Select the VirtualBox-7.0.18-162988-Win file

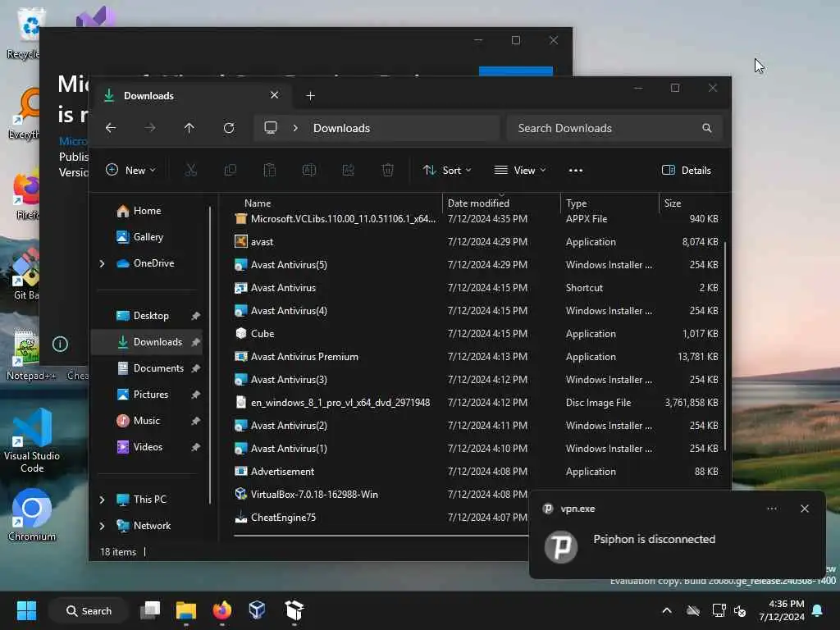314,495
